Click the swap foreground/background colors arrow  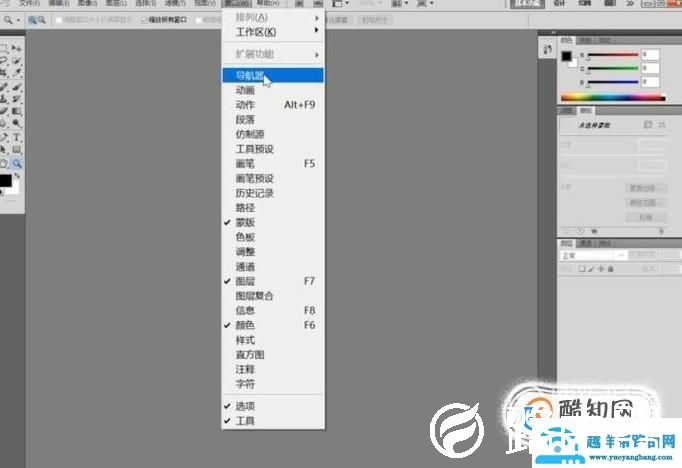pos(17,176)
